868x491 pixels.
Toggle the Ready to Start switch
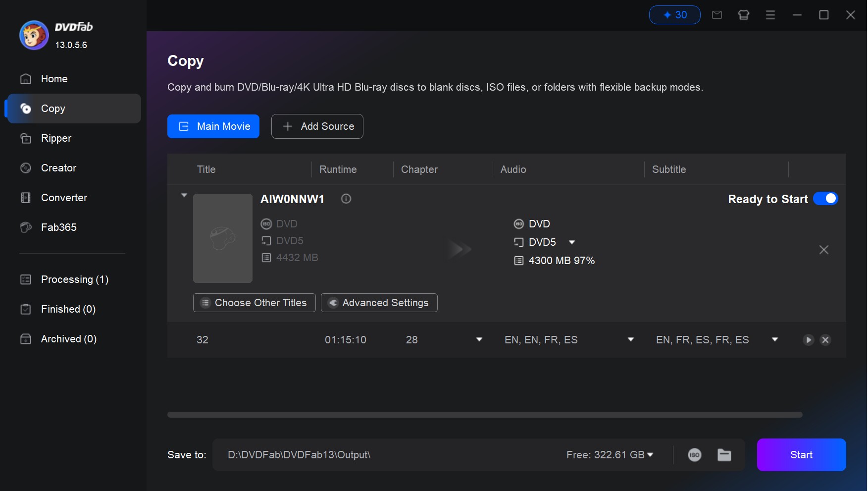point(825,199)
